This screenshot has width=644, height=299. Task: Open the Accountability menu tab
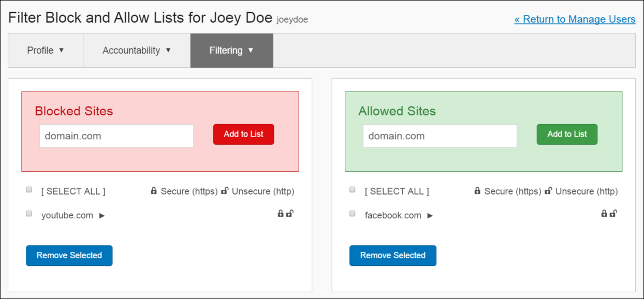137,51
